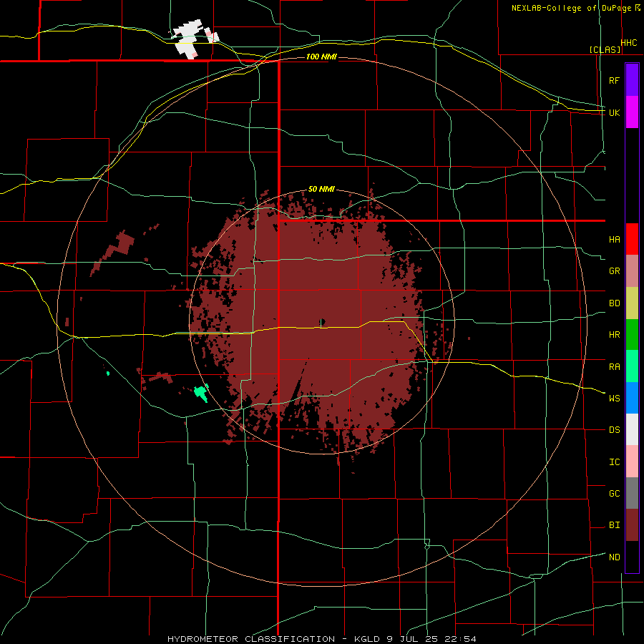Click the HR legend label

614,335
